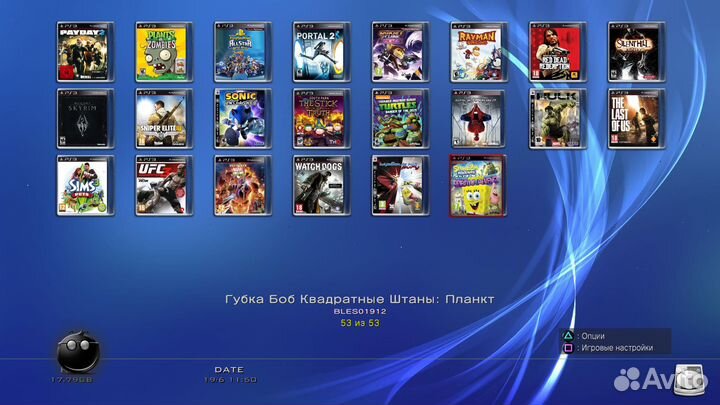Screen dimensions: 720x405
Task: Open Игровые настройки label
Action: pyautogui.click(x=617, y=348)
